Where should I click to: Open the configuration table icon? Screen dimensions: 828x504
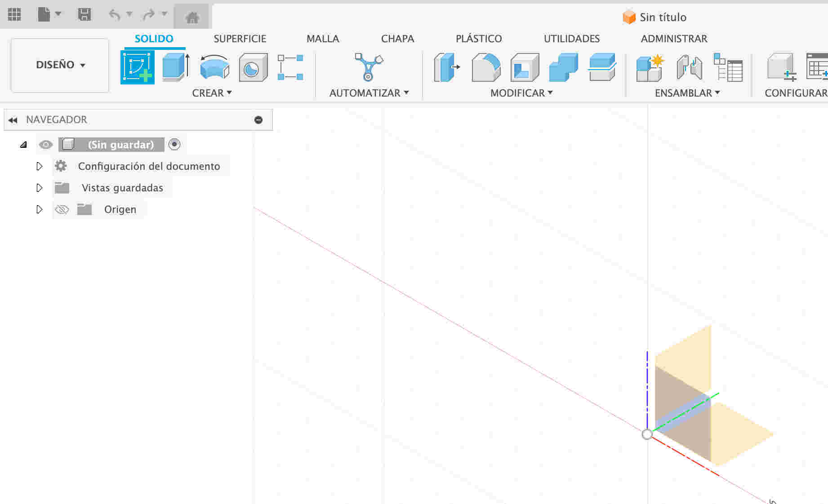[x=817, y=67]
